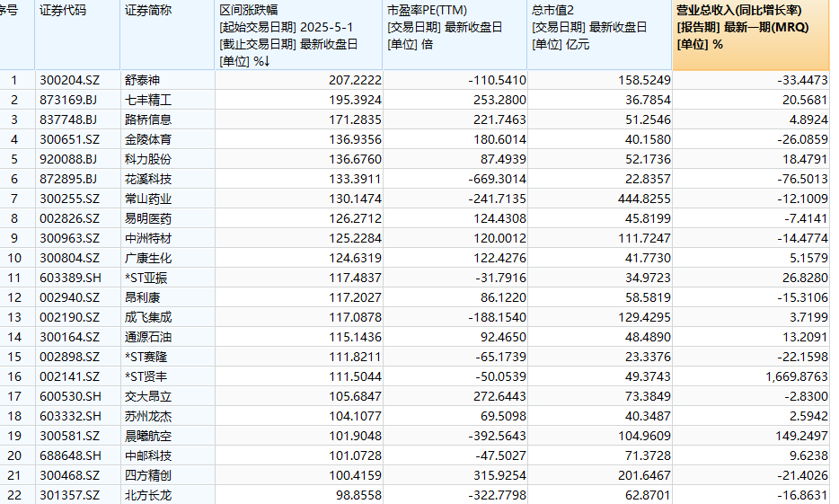Click stock name 路桥信息
The image size is (839, 504).
pos(148,119)
